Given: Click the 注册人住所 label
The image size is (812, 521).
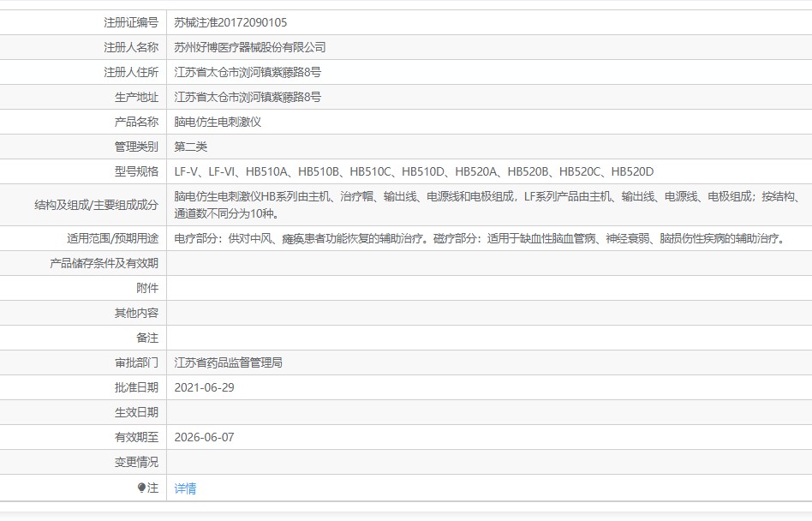Looking at the screenshot, I should coord(131,72).
